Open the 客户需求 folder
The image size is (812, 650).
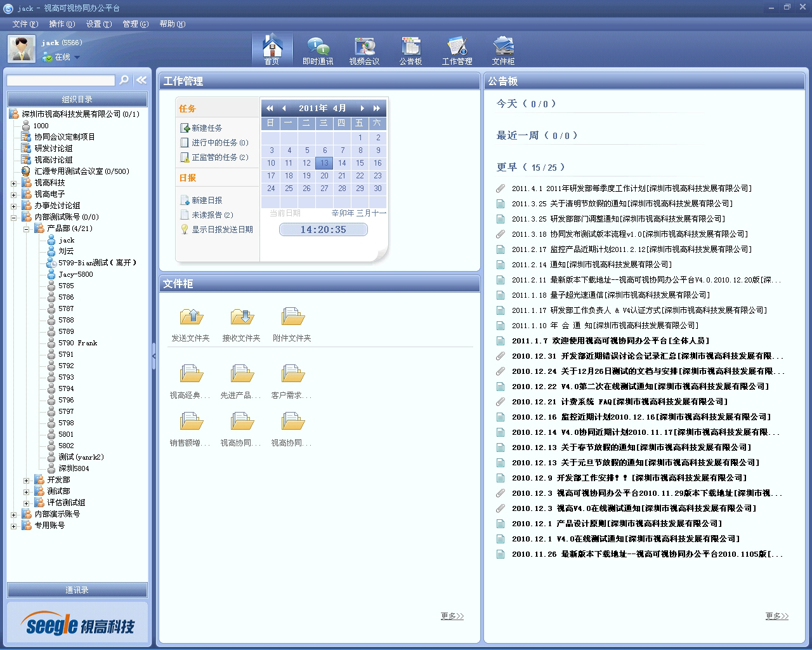[x=292, y=381]
